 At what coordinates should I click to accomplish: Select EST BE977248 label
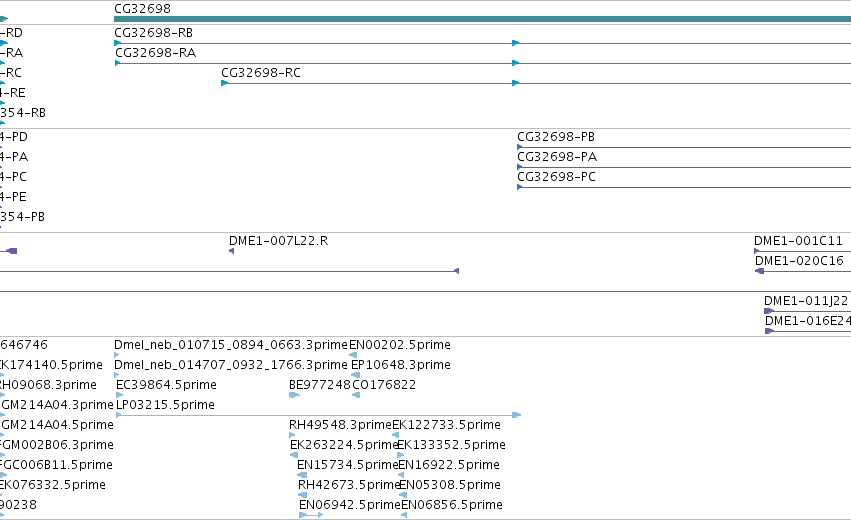[x=320, y=385]
